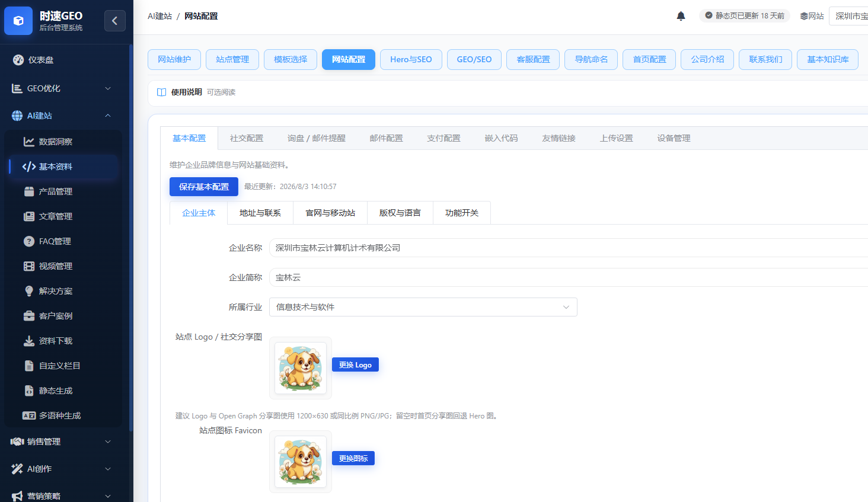Expand the 销售管理 menu chevron

108,442
